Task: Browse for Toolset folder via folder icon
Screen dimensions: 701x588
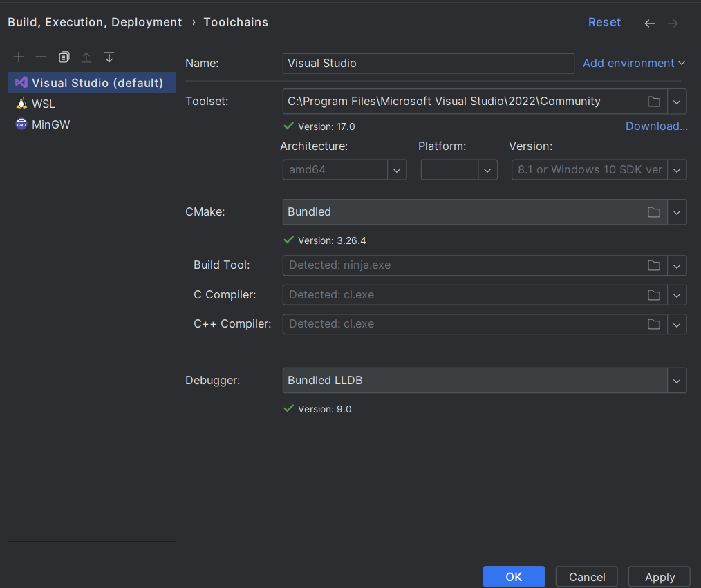Action: point(653,102)
